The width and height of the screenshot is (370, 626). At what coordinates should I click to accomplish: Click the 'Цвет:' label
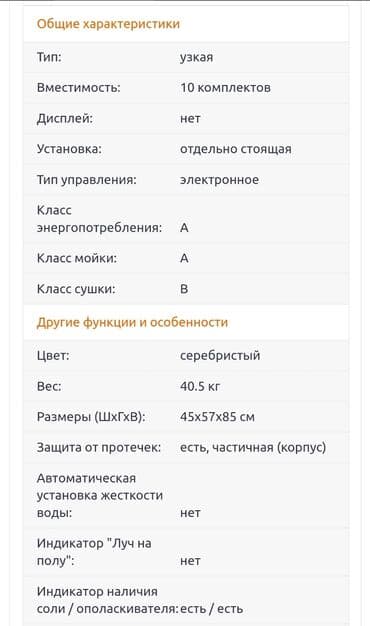pyautogui.click(x=53, y=355)
